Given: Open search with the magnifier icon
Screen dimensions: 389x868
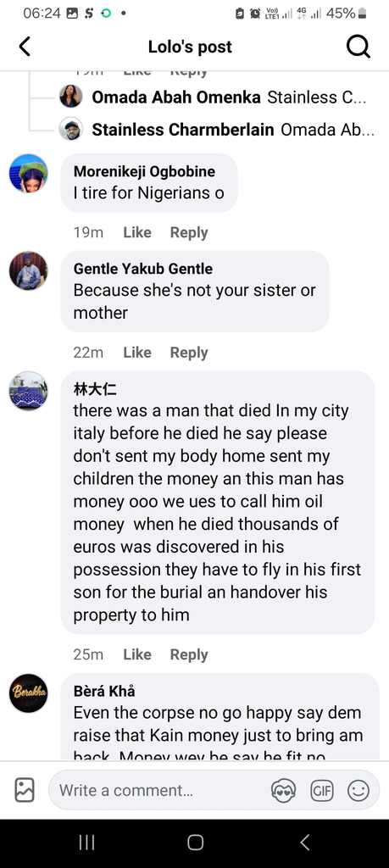Looking at the screenshot, I should point(358,47).
